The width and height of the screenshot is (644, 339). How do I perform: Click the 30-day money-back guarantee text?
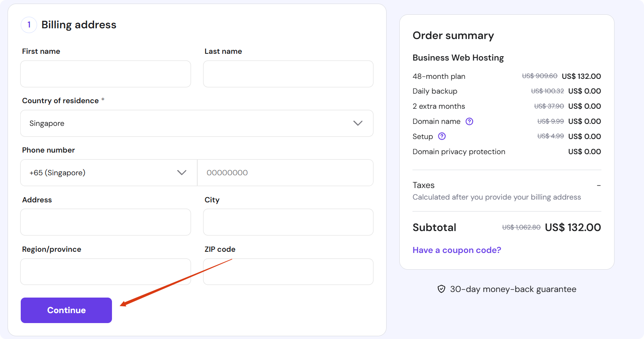click(513, 289)
